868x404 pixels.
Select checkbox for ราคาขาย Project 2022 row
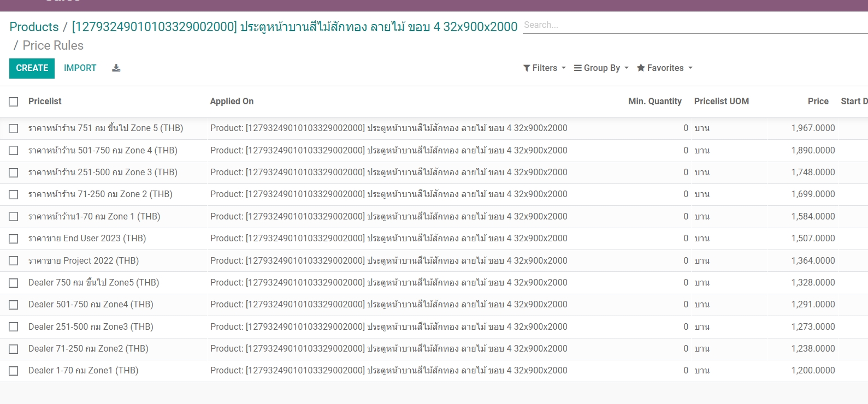14,261
